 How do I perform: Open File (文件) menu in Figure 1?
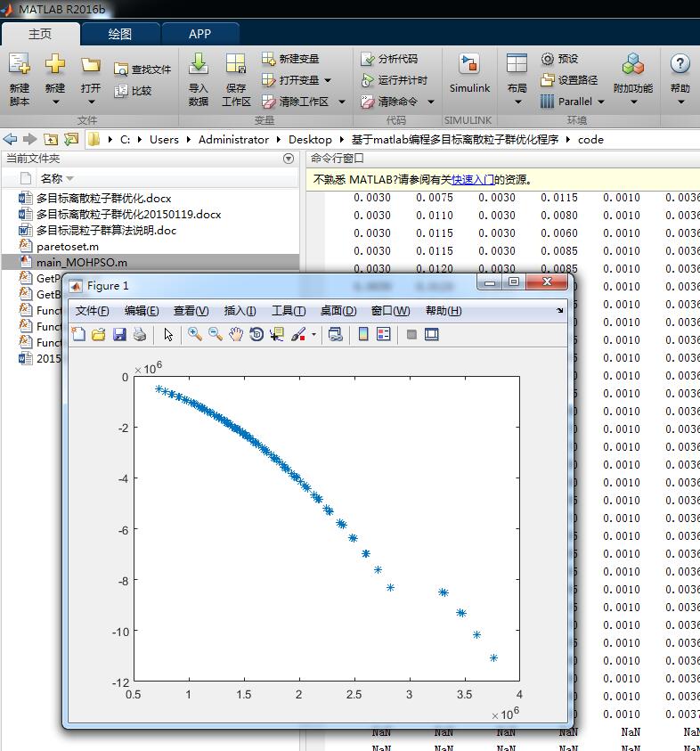[92, 311]
